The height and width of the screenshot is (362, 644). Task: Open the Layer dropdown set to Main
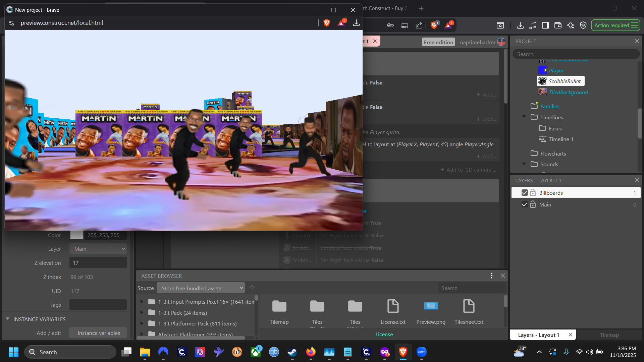coord(98,249)
